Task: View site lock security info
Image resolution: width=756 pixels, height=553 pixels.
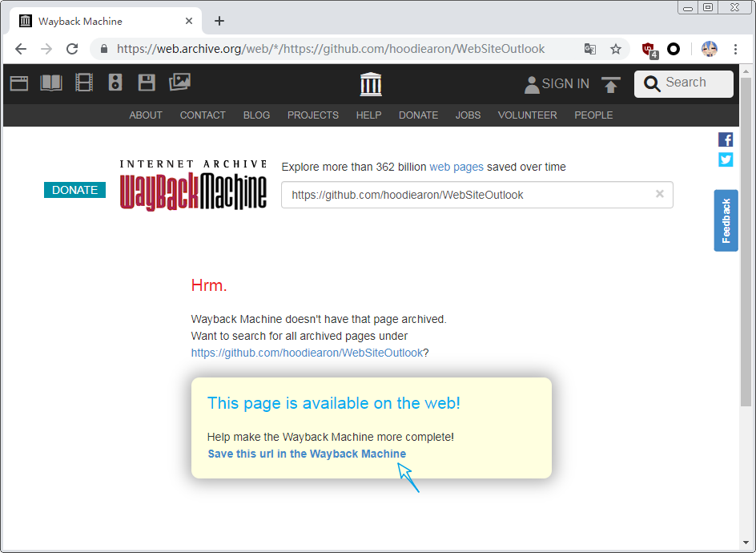Action: pos(104,49)
